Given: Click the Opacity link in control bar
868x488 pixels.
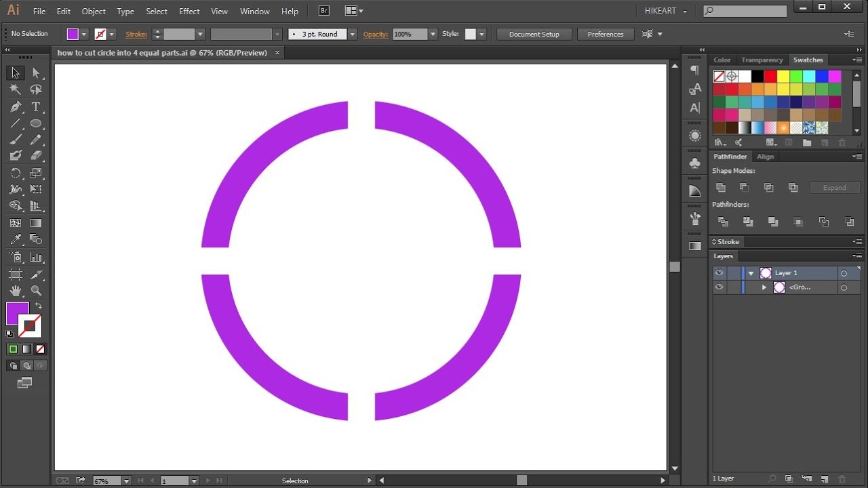Looking at the screenshot, I should point(375,34).
